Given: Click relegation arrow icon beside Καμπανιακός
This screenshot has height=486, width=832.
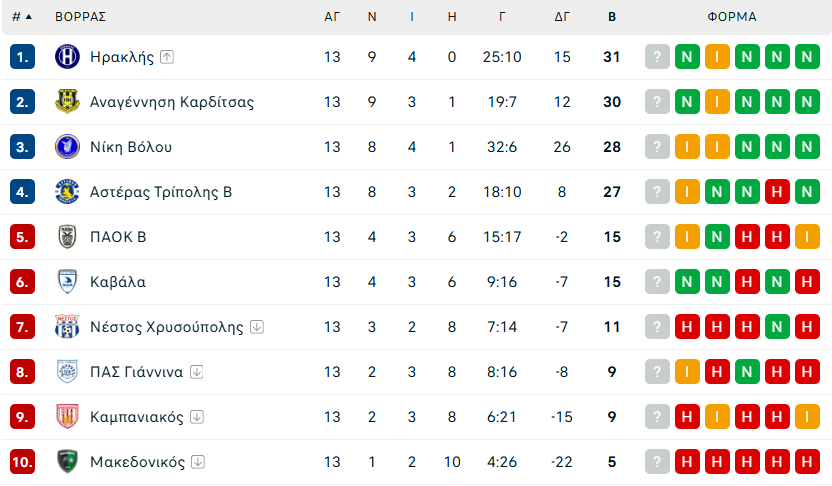Looking at the screenshot, I should (197, 417).
